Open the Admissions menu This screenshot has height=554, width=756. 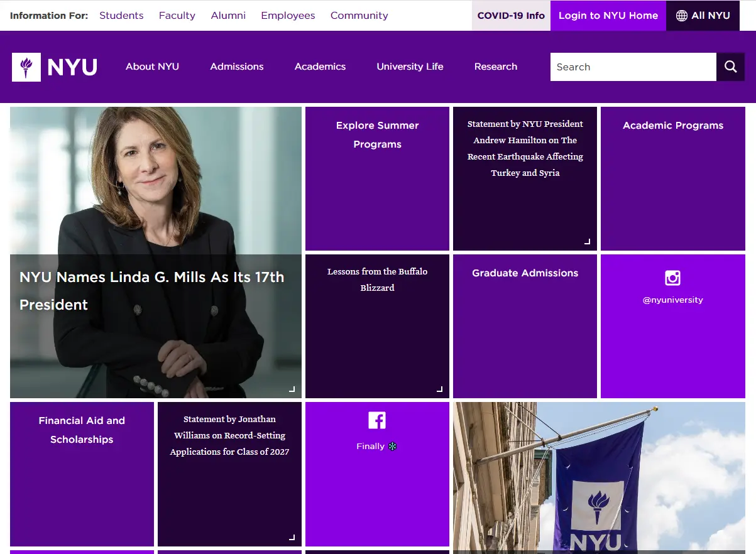[x=237, y=67]
